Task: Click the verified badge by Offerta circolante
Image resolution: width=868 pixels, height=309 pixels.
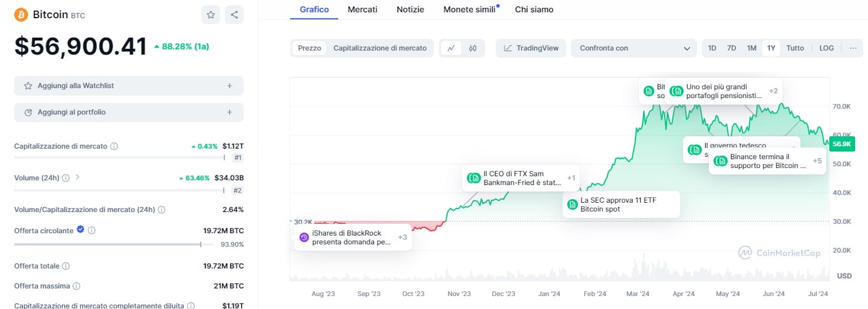Action: click(x=80, y=230)
